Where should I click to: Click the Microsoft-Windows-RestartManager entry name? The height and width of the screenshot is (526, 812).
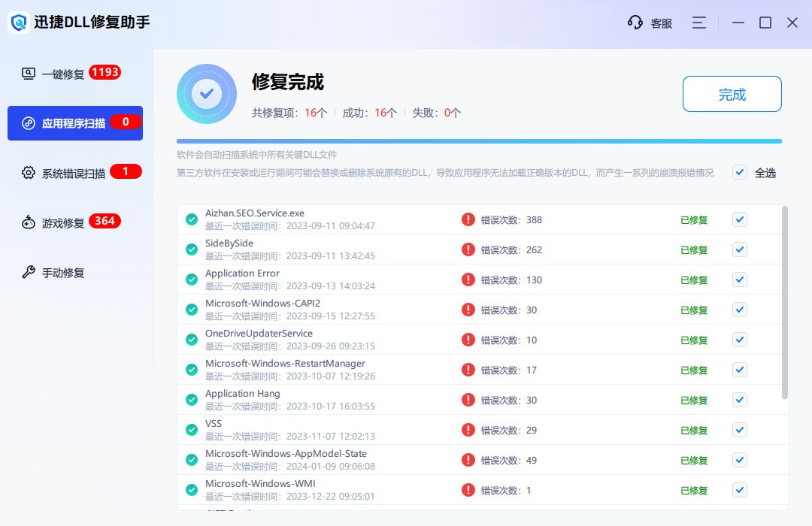[286, 364]
